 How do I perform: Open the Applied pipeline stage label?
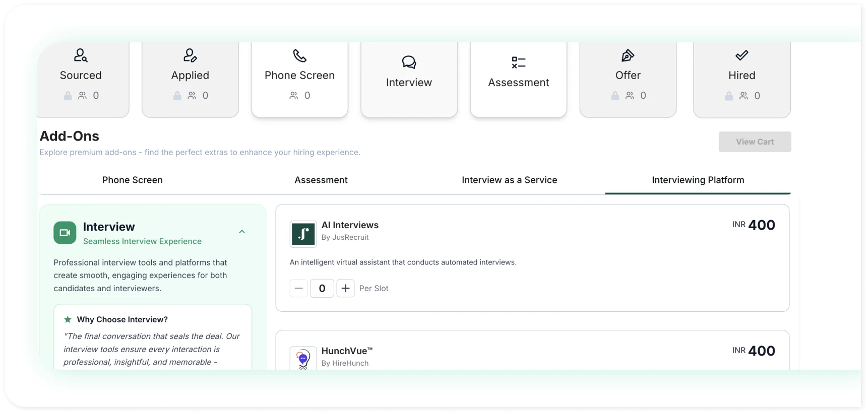coord(190,75)
